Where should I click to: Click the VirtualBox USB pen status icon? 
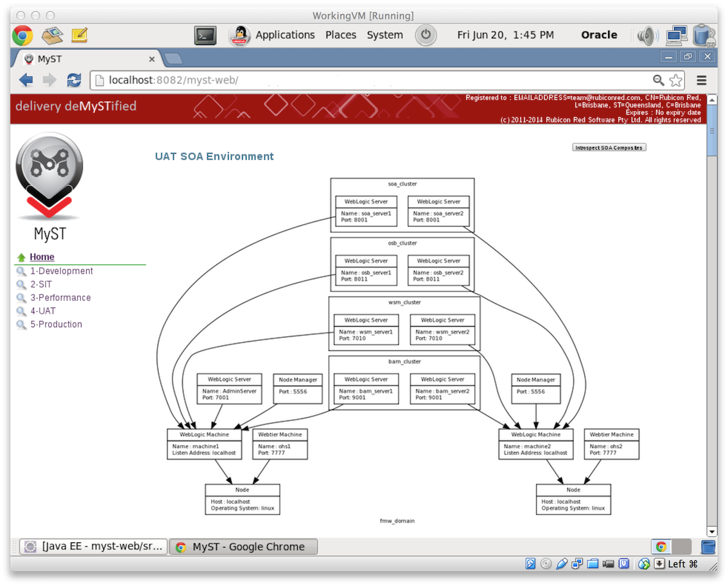coord(562,564)
